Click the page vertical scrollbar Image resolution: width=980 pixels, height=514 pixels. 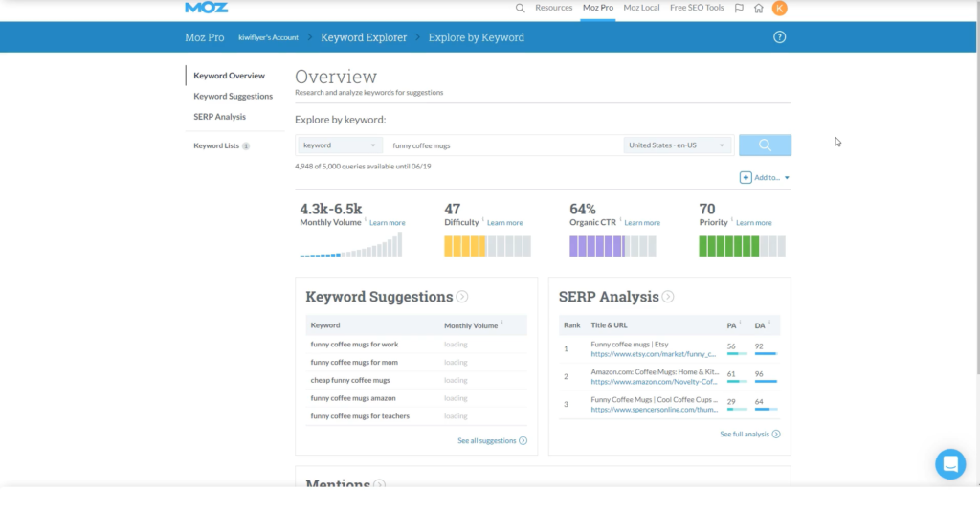[977, 188]
